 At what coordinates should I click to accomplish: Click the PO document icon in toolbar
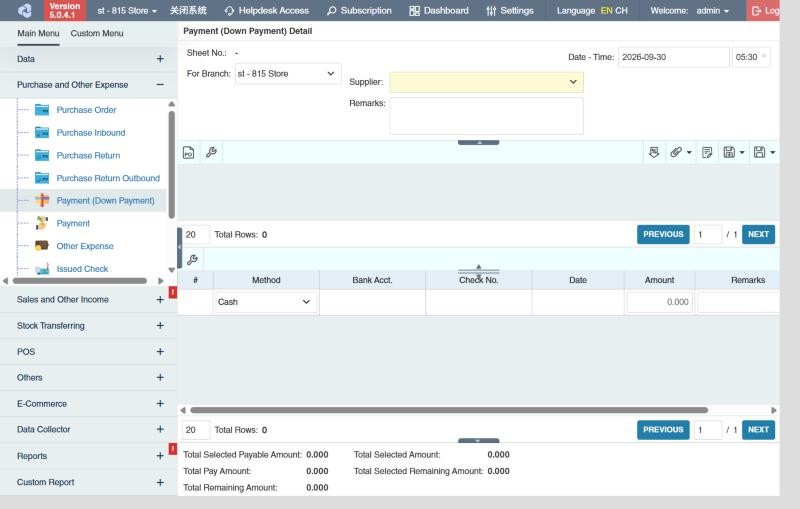(x=188, y=152)
